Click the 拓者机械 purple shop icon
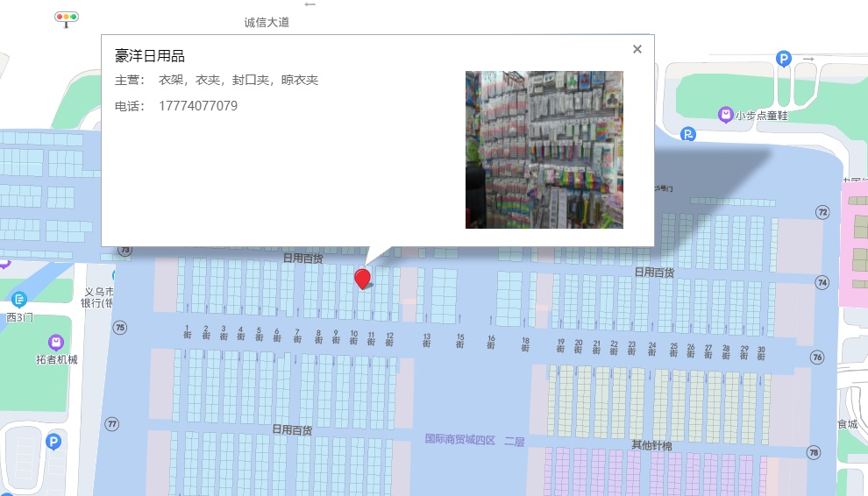This screenshot has height=496, width=868. 56,342
